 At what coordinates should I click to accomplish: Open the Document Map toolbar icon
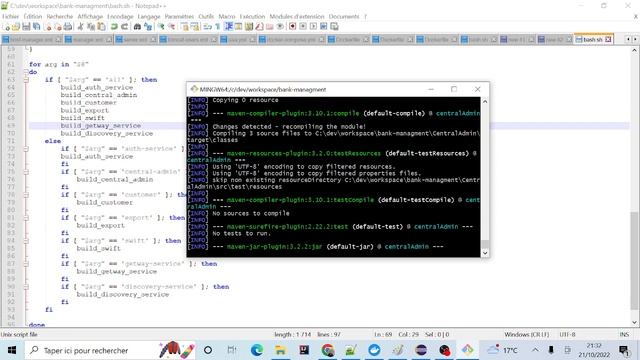249,27
